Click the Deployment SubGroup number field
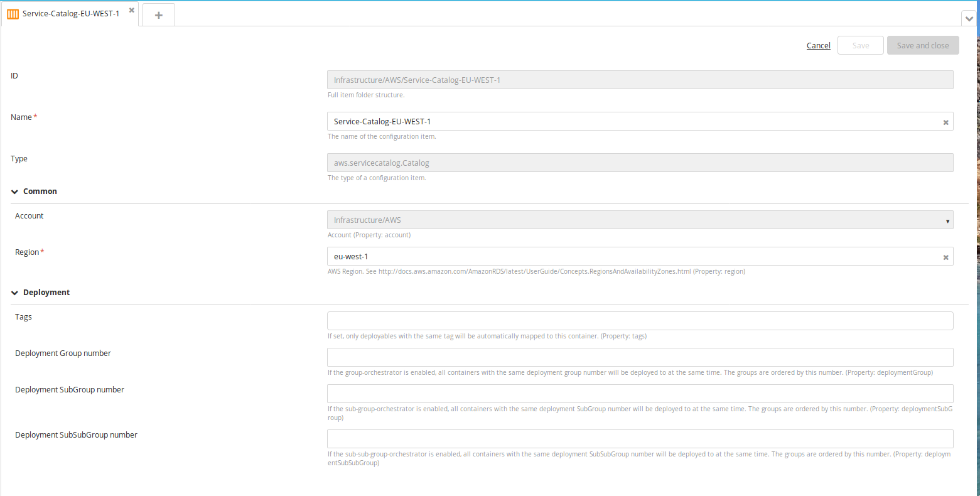 639,394
